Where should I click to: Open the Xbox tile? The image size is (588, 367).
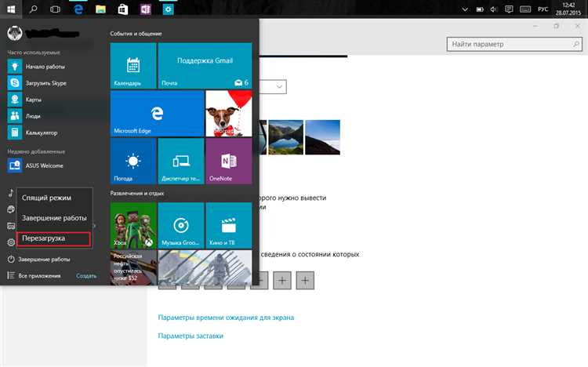click(133, 226)
